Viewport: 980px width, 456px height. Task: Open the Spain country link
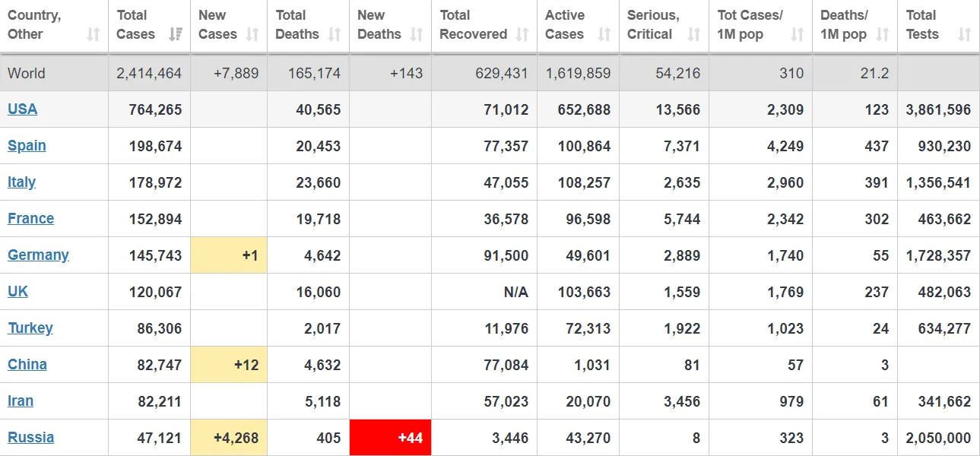point(27,145)
